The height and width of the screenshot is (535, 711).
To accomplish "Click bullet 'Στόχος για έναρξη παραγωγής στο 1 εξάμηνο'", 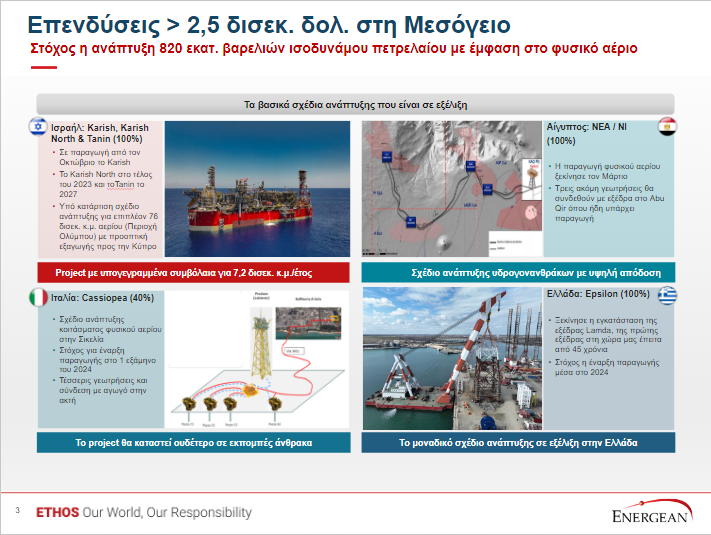I will coord(107,360).
